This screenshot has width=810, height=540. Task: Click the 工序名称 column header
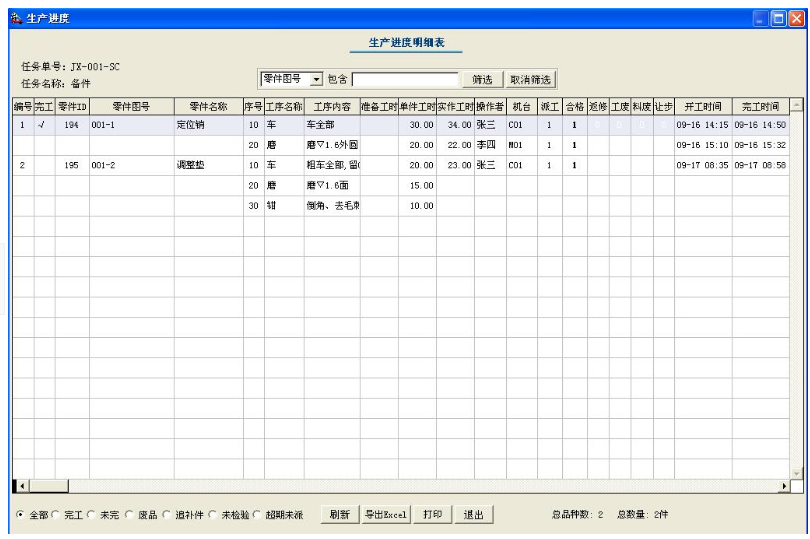pyautogui.click(x=284, y=107)
